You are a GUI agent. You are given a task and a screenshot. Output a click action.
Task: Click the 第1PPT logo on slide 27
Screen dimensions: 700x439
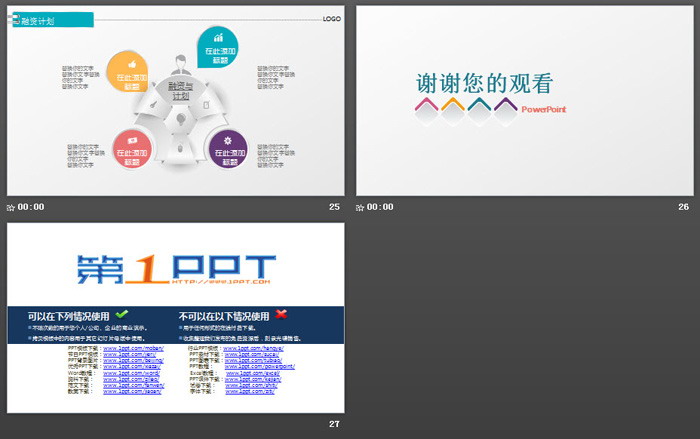[176, 269]
